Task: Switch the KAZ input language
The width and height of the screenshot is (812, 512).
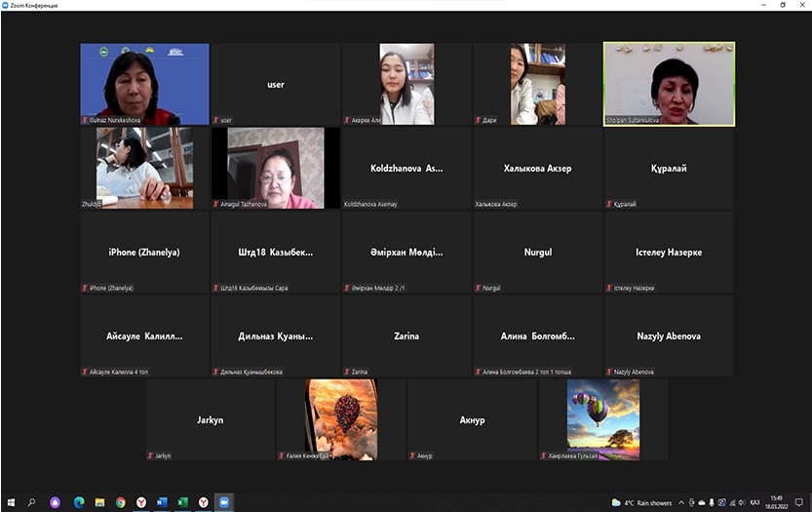Action: [x=754, y=502]
